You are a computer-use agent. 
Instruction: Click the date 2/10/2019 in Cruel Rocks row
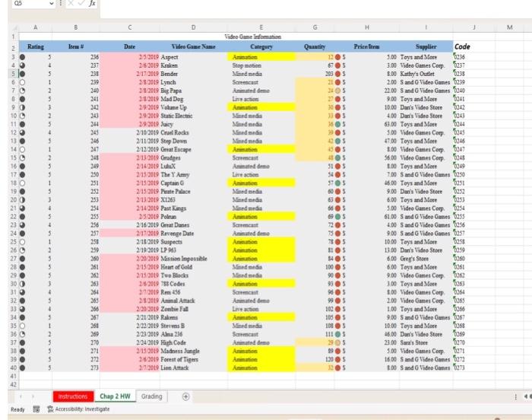coord(130,132)
